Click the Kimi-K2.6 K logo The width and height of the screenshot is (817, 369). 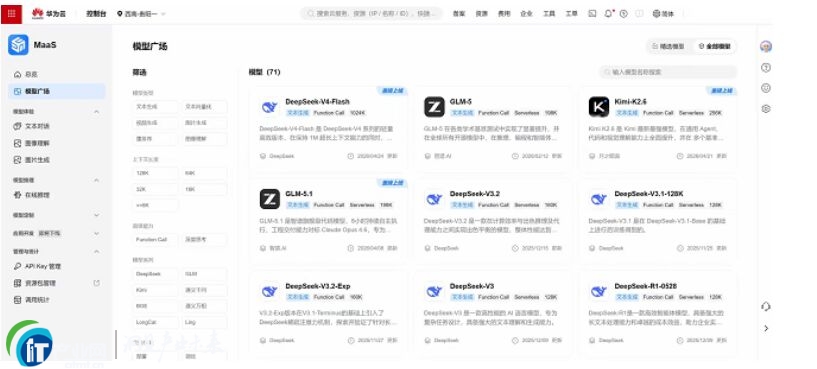(x=599, y=107)
